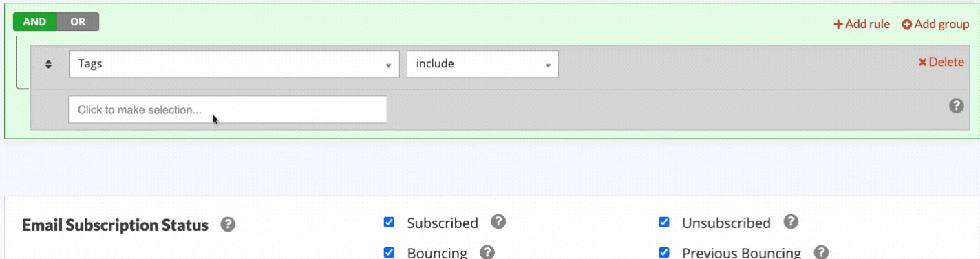
Task: Open help icon next to Previous Bouncing
Action: 821,252
